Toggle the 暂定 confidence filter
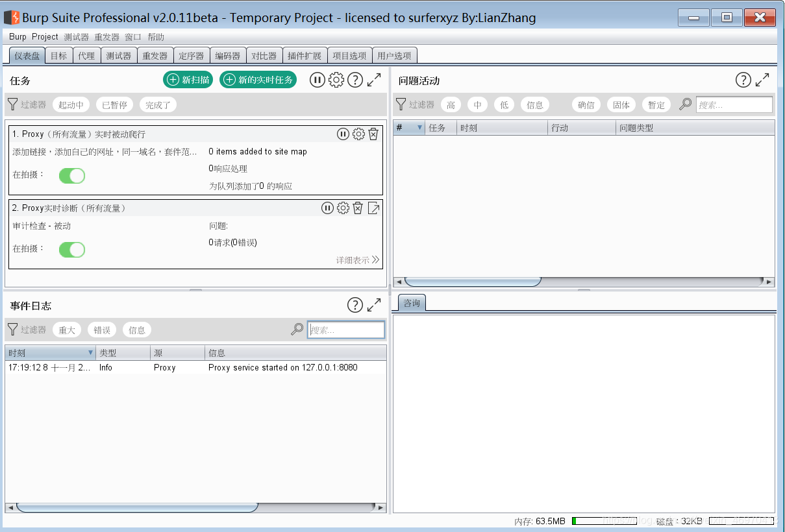This screenshot has width=785, height=532. 656,104
